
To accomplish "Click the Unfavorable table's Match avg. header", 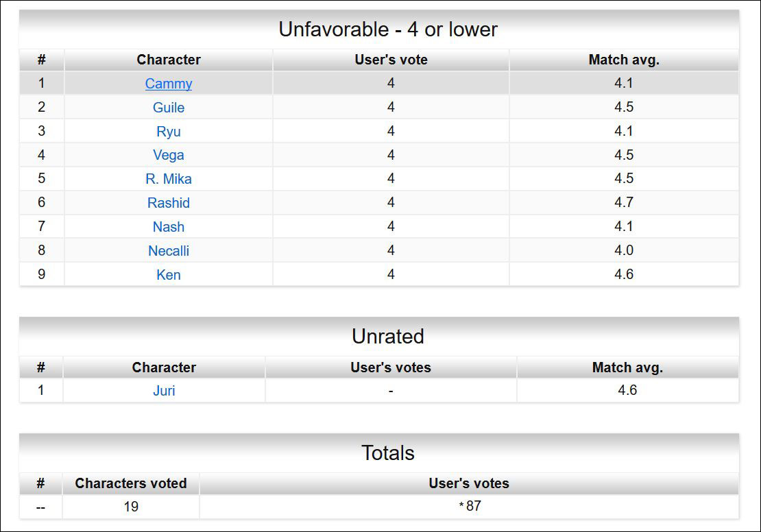I will click(623, 60).
